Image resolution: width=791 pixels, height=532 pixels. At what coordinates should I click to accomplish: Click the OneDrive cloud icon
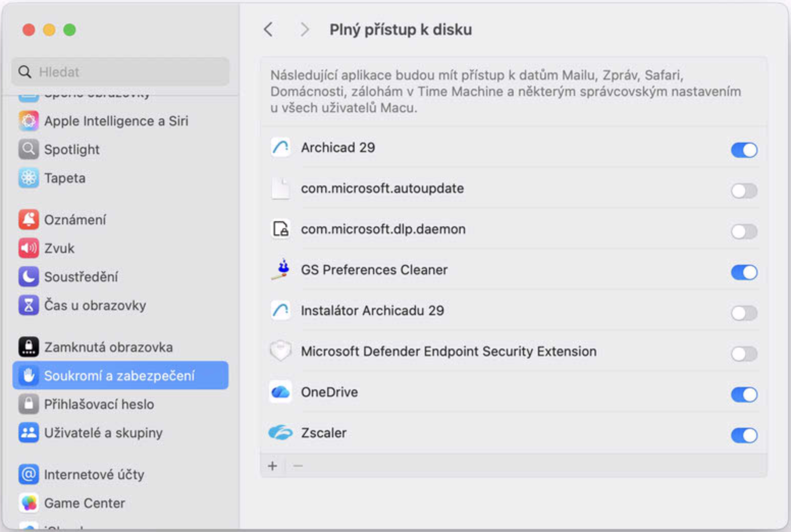point(281,392)
